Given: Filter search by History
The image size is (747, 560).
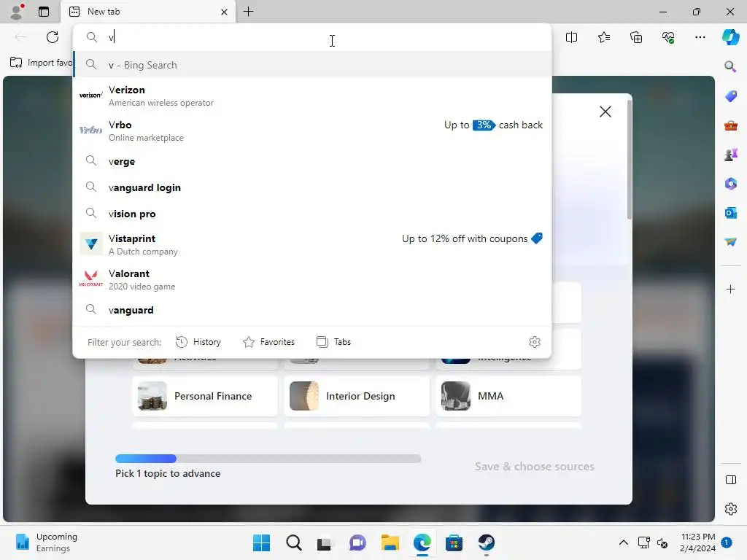Looking at the screenshot, I should (198, 342).
